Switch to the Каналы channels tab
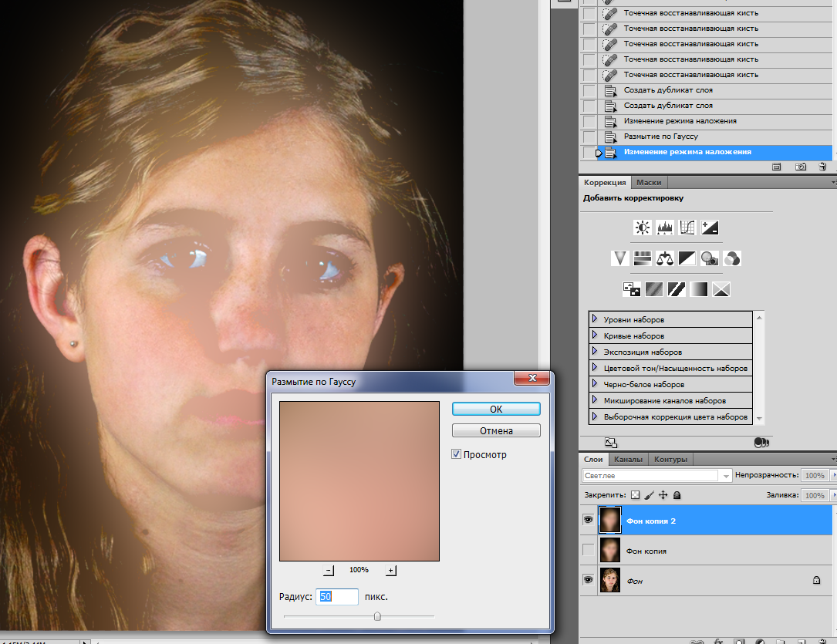 (628, 460)
